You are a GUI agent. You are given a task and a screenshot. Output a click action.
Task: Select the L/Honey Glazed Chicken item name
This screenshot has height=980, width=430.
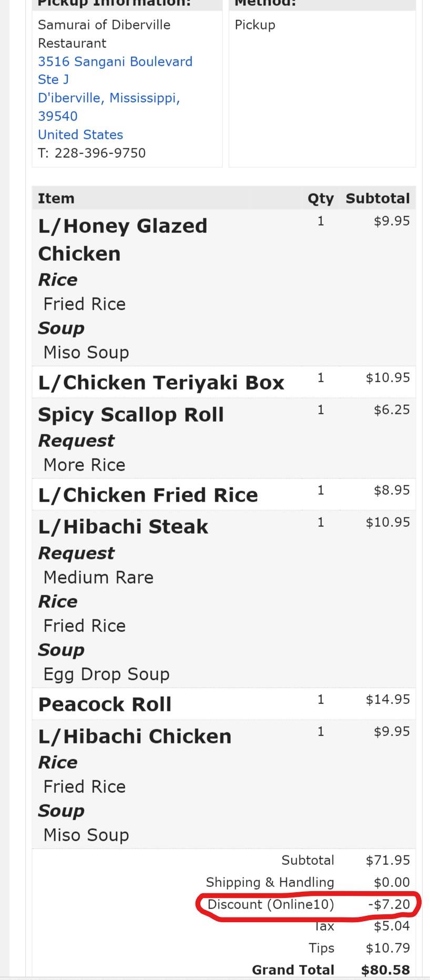(x=122, y=240)
